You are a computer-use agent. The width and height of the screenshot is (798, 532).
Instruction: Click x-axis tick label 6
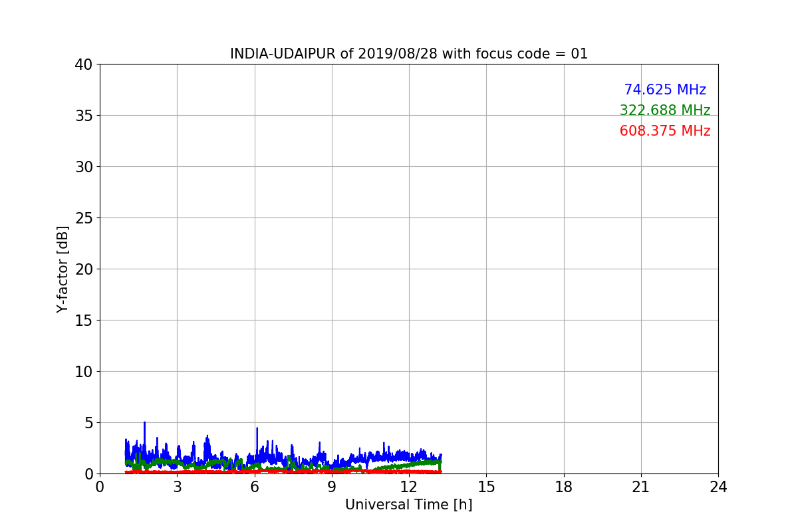click(255, 487)
